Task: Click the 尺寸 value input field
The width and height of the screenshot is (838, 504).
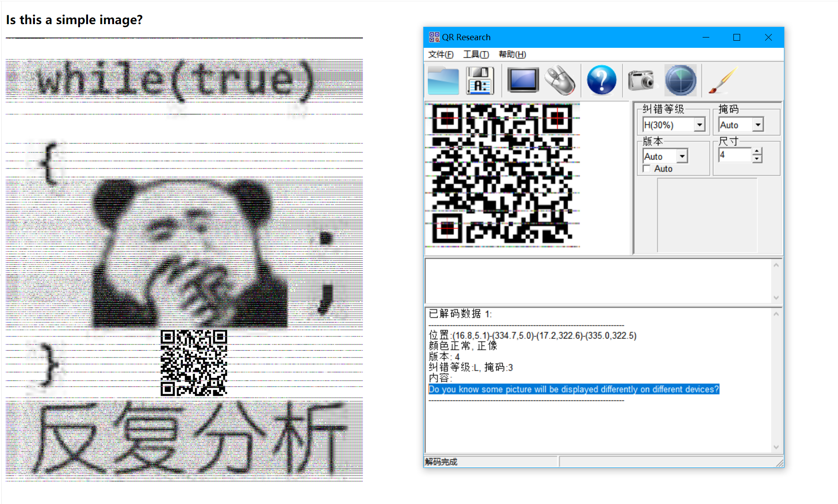Action: point(735,155)
